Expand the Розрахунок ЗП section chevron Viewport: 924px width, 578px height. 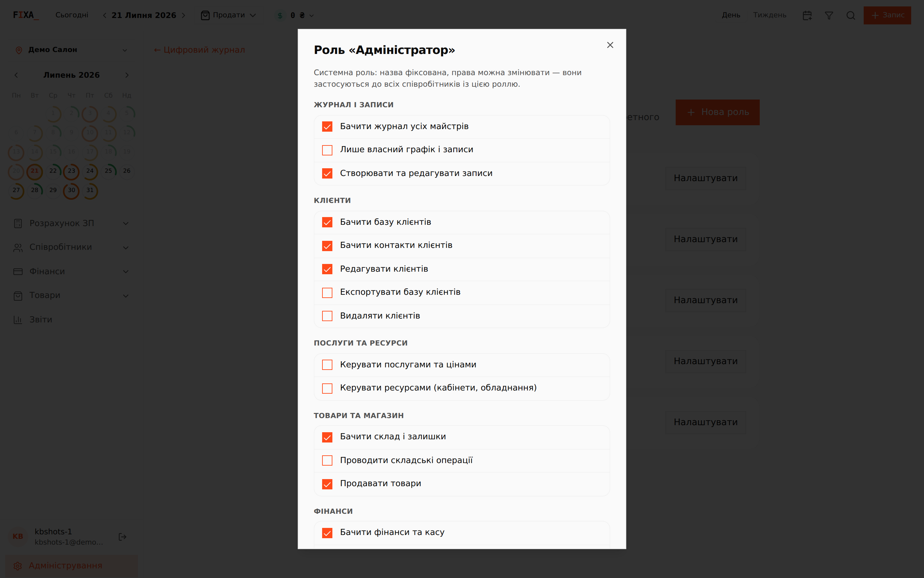[x=126, y=223]
